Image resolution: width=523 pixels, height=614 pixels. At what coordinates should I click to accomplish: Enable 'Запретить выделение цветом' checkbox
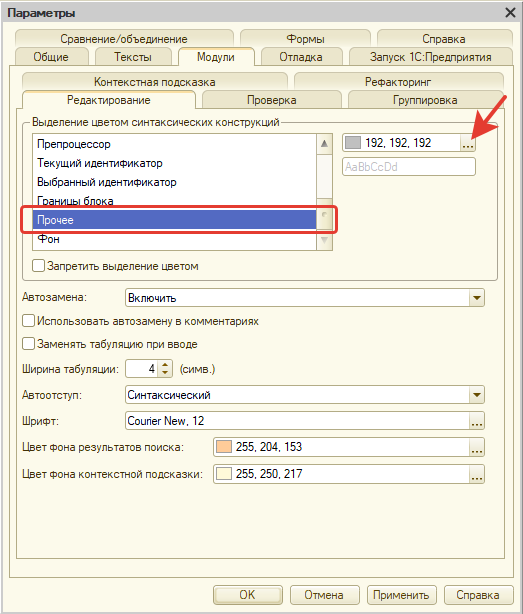pyautogui.click(x=38, y=266)
